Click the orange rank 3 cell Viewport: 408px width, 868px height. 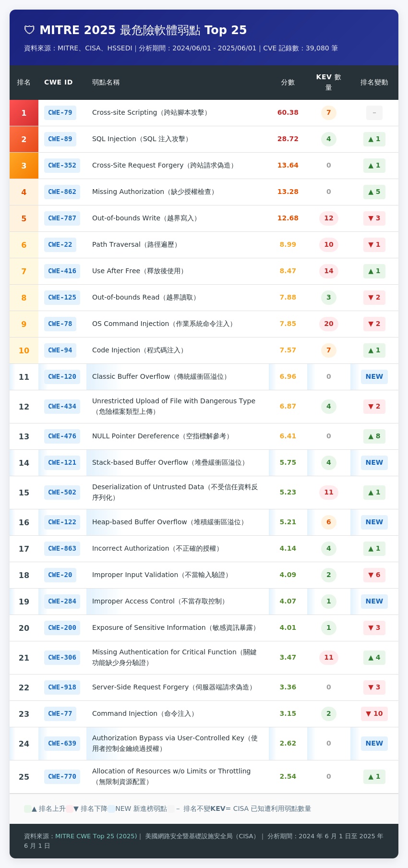[24, 166]
